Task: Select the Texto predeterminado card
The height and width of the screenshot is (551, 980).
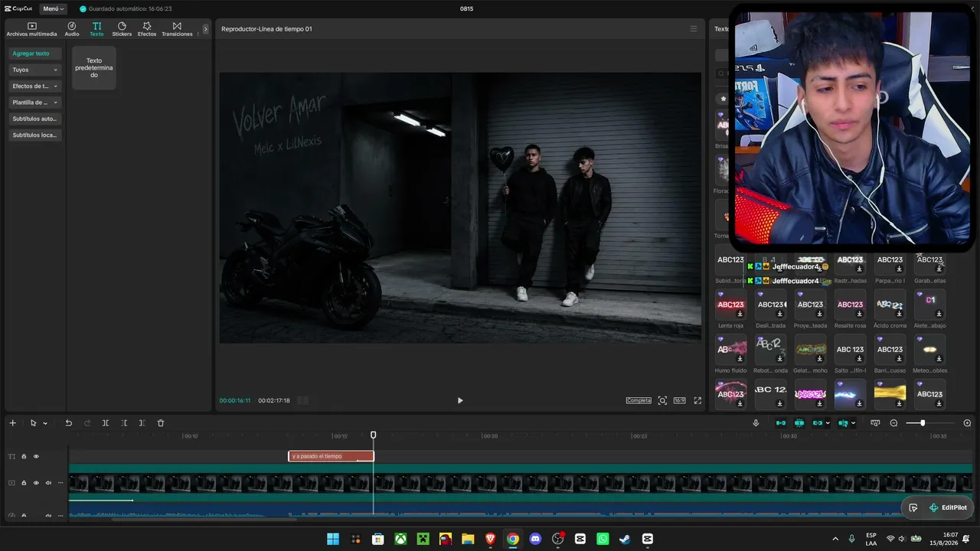Action: [x=94, y=67]
